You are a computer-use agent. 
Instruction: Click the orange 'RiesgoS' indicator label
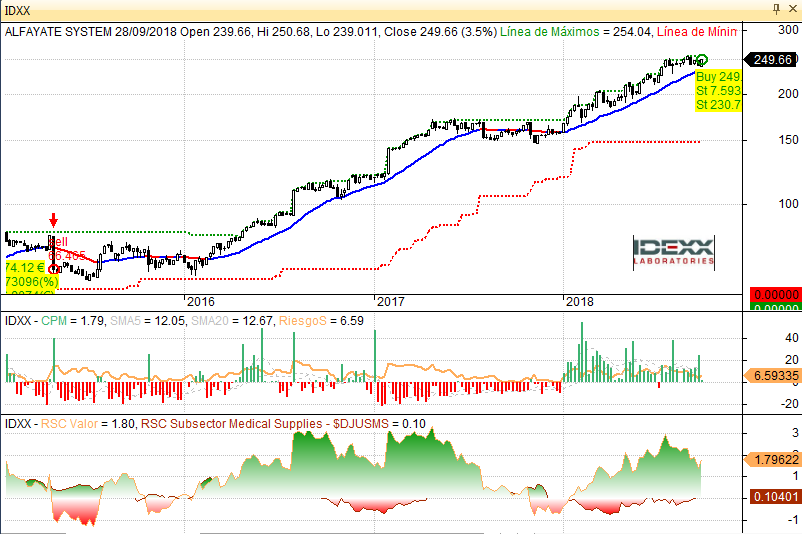pos(303,321)
